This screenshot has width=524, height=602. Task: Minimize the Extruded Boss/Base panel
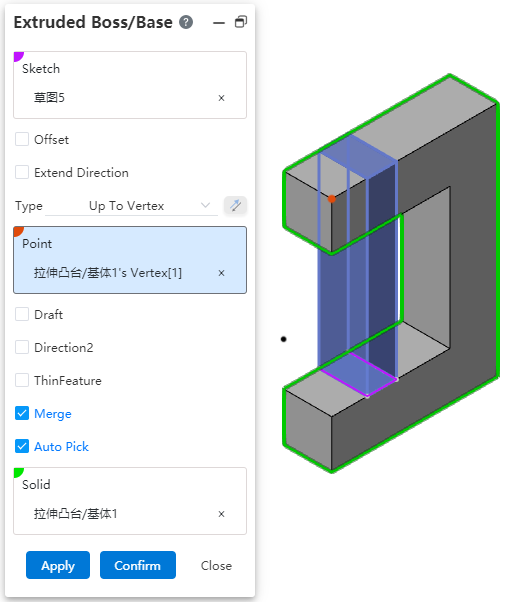(219, 23)
